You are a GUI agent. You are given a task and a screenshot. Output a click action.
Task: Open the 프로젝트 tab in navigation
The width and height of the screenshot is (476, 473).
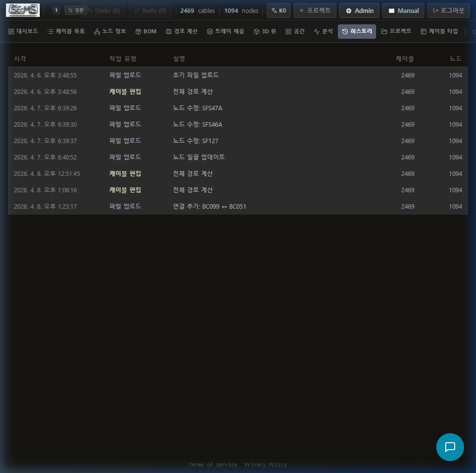pos(396,31)
